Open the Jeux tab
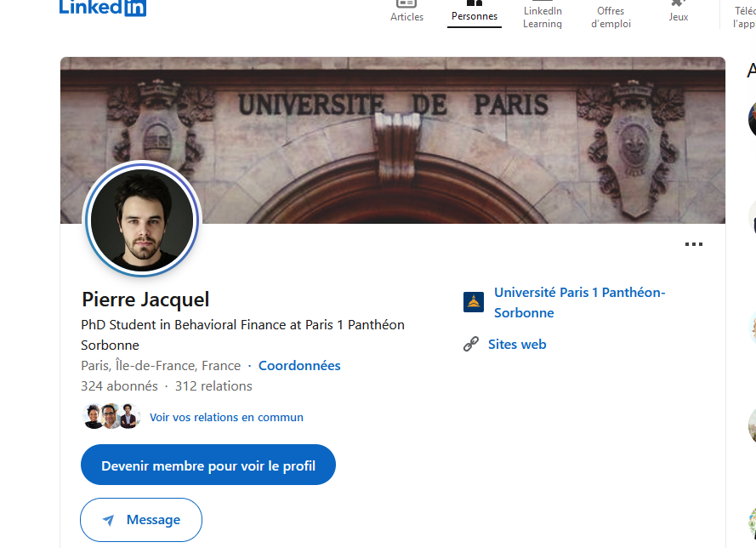This screenshot has width=756, height=548. tap(679, 12)
